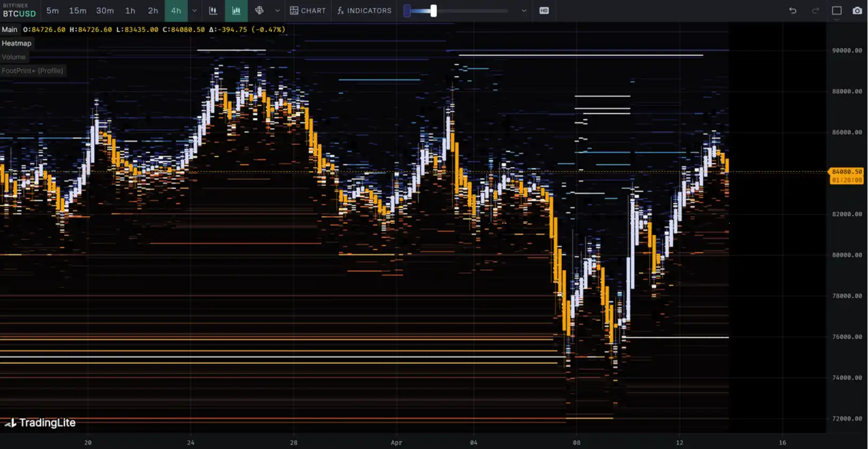This screenshot has height=449, width=868.
Task: Toggle the Heatmap layer label
Action: coord(17,44)
